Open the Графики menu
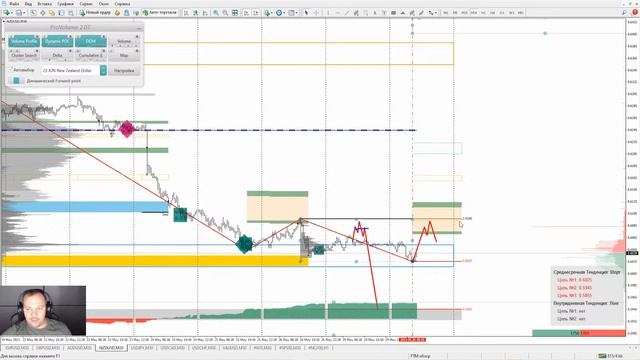Screen dimensions: 640x360 point(66,4)
